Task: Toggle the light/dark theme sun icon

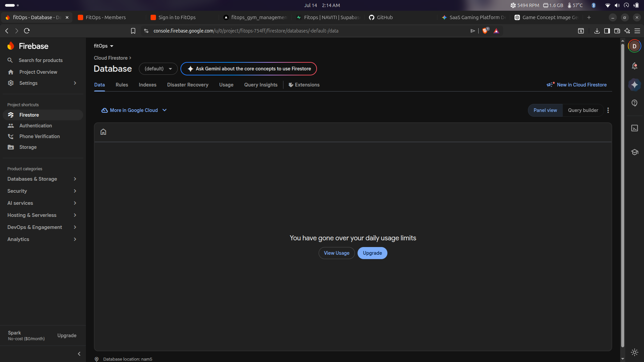Action: 635,352
